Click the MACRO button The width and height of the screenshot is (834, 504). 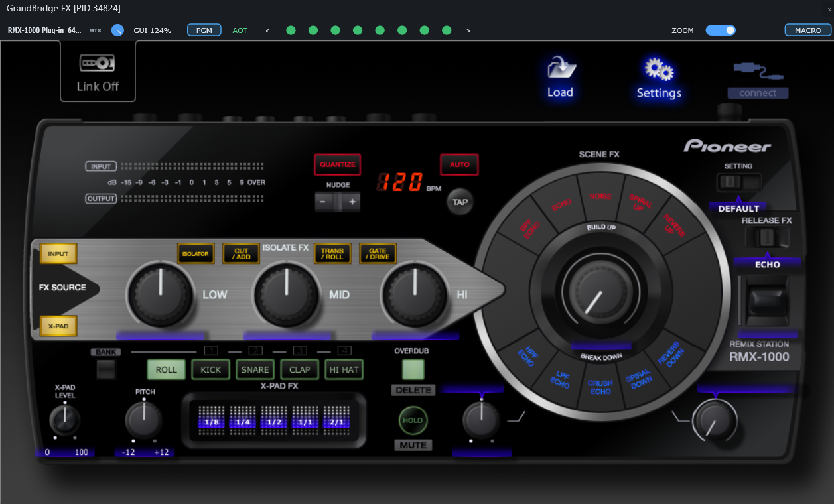807,31
